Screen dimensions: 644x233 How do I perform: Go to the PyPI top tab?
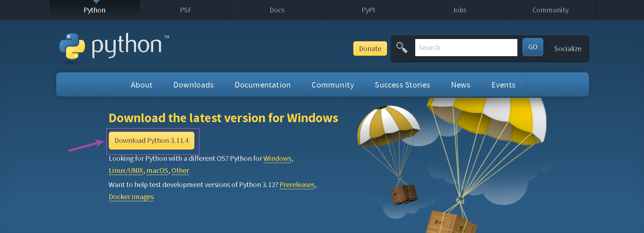pos(368,10)
